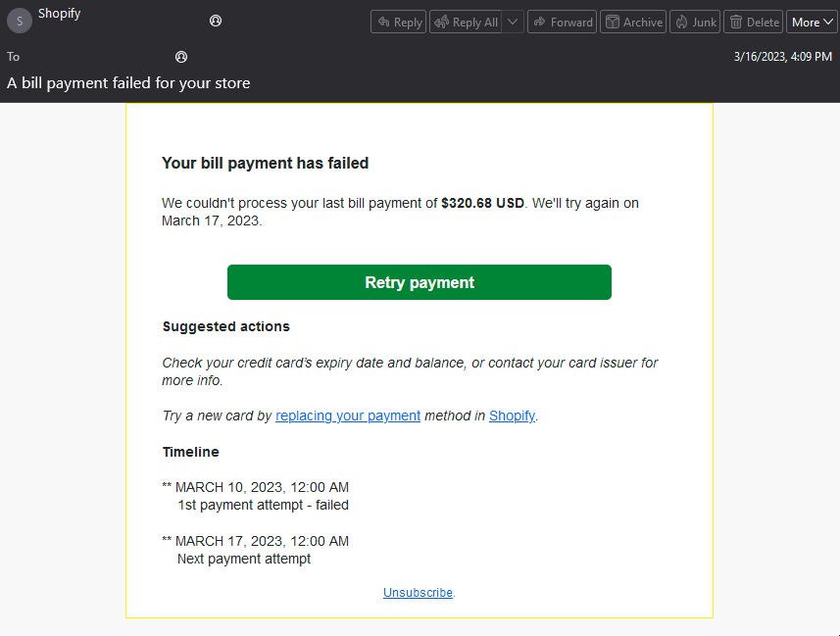Open the replacing your payment link

(348, 416)
